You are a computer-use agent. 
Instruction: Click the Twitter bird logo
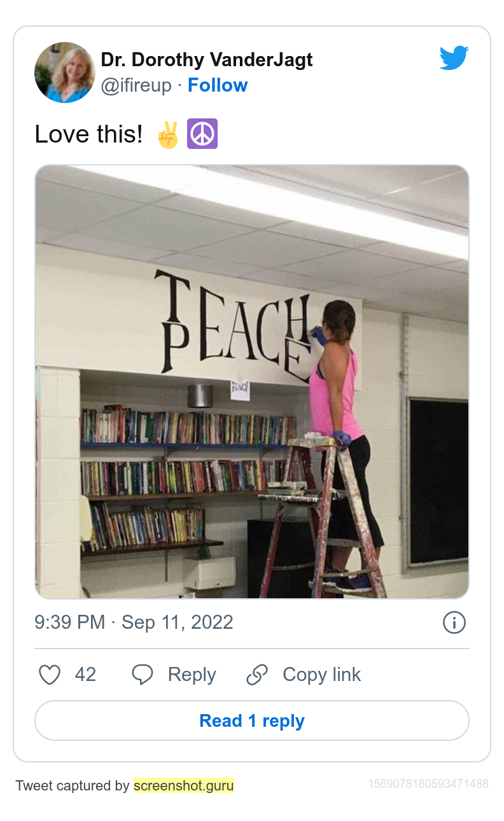(454, 58)
